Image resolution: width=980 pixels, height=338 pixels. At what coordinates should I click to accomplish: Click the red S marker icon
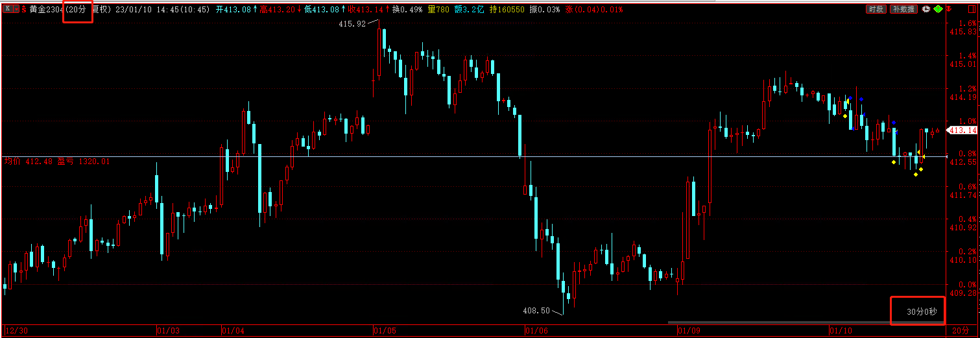pyautogui.click(x=24, y=9)
